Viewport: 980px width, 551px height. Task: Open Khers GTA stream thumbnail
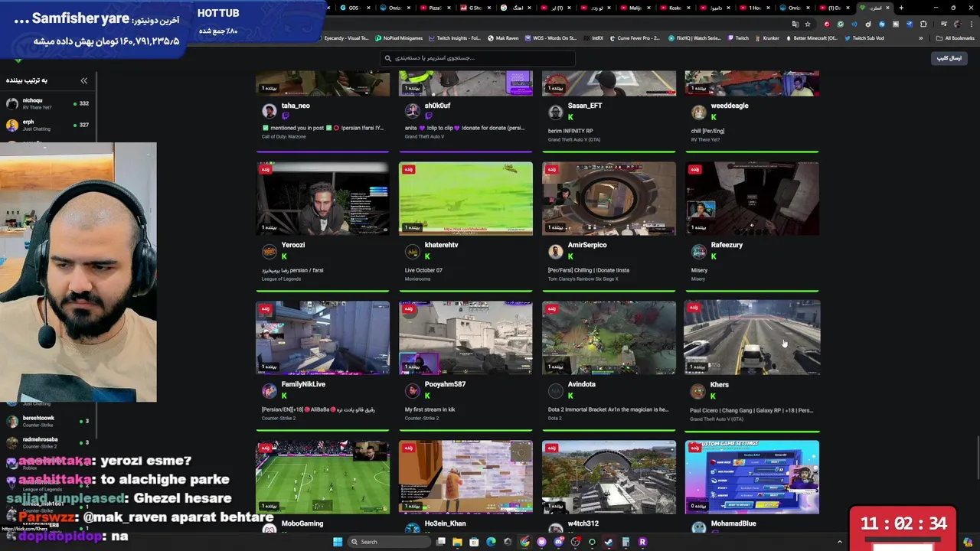[752, 337]
